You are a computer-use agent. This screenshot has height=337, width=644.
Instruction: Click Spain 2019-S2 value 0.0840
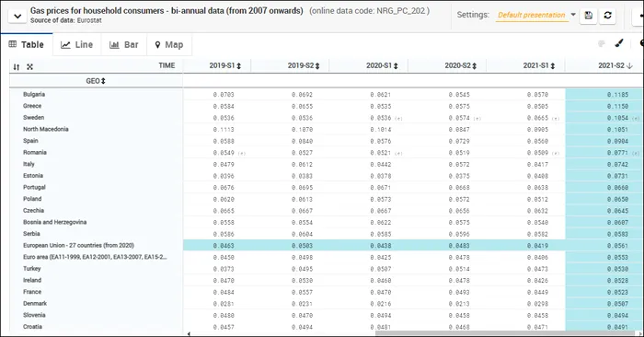point(302,141)
